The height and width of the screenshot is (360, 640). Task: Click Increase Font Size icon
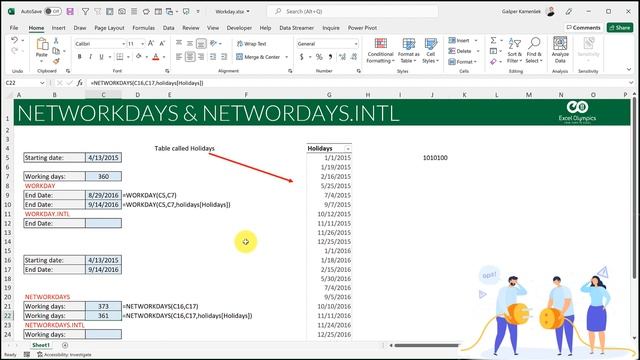click(151, 43)
